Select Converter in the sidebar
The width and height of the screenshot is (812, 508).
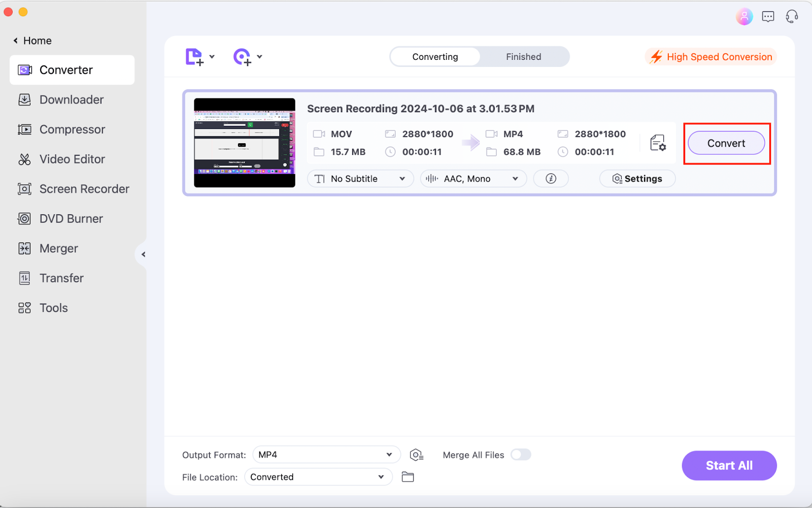click(72, 70)
